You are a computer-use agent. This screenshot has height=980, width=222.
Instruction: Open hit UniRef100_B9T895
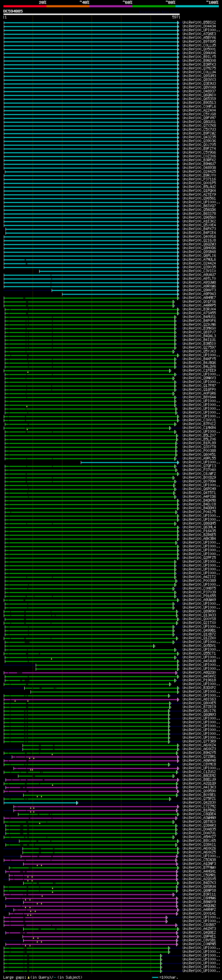199,41
